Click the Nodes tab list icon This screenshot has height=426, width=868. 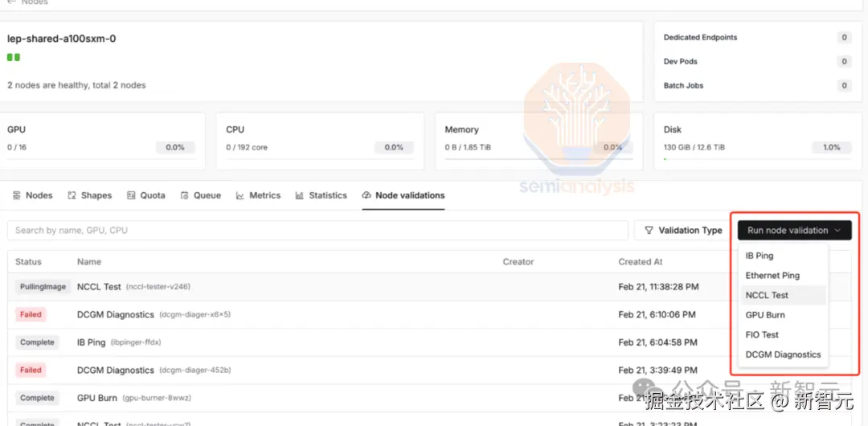16,195
